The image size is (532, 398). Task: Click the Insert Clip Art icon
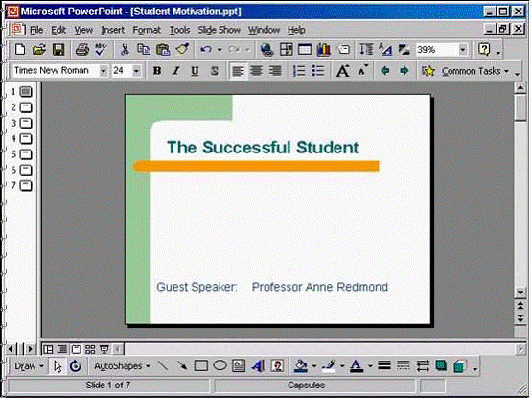coord(277,365)
